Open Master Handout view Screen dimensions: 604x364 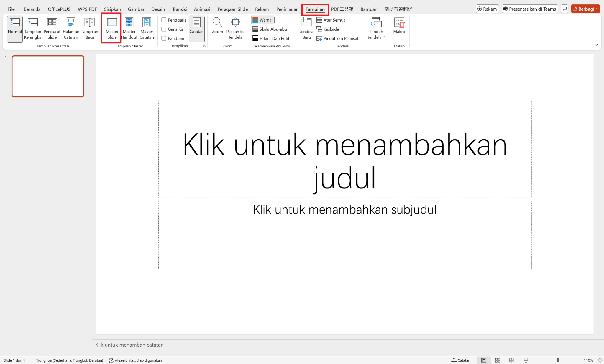click(x=129, y=28)
